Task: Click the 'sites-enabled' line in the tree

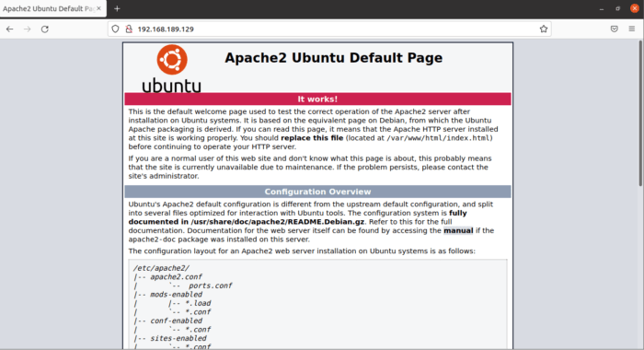Action: pos(178,338)
